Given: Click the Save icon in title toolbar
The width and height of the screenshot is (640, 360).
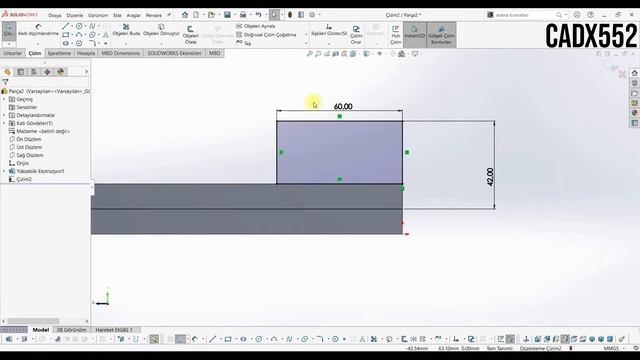Looking at the screenshot, I should coord(227,15).
